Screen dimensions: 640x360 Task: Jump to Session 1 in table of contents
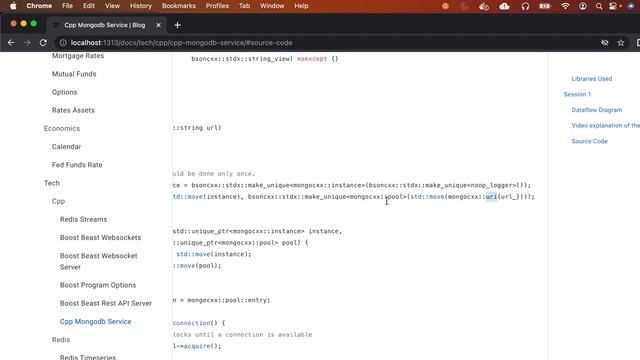[577, 94]
